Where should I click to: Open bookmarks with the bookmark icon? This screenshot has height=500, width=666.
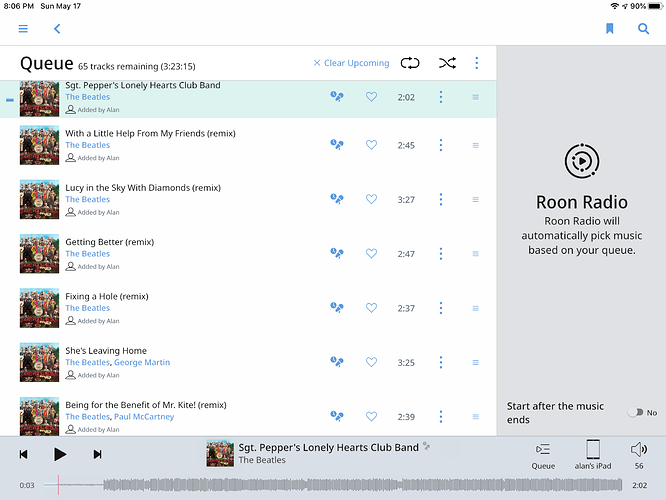pyautogui.click(x=610, y=28)
